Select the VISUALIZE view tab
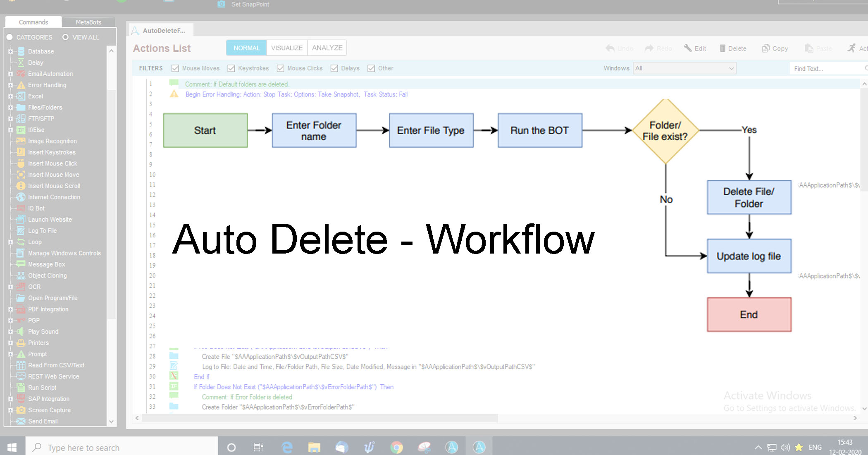 click(x=287, y=48)
